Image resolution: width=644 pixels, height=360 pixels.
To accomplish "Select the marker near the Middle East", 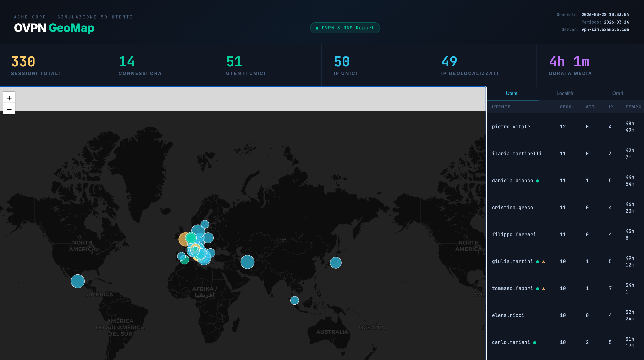I will tap(247, 262).
